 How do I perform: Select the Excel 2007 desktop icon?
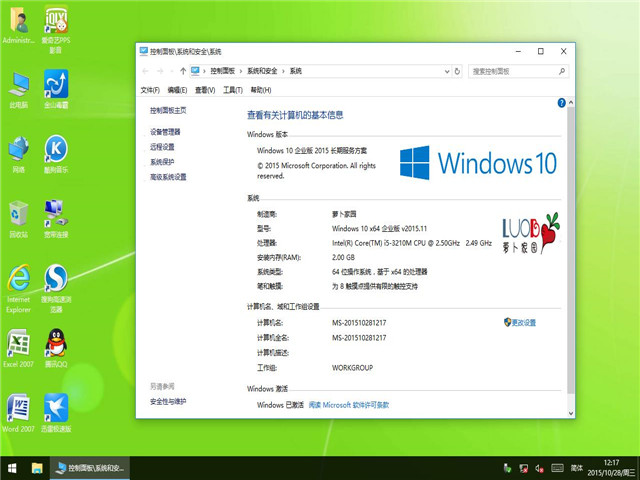[x=18, y=348]
